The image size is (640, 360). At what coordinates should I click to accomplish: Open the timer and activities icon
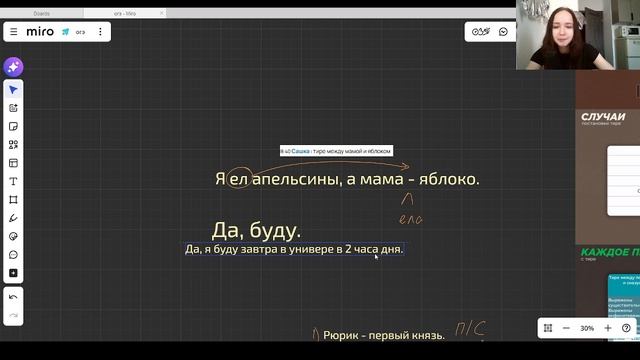click(x=480, y=31)
